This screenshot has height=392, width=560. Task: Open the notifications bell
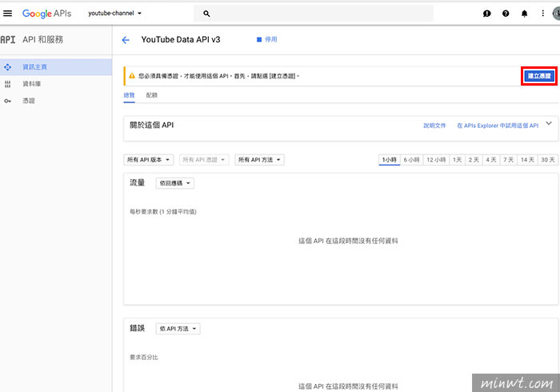(x=524, y=14)
